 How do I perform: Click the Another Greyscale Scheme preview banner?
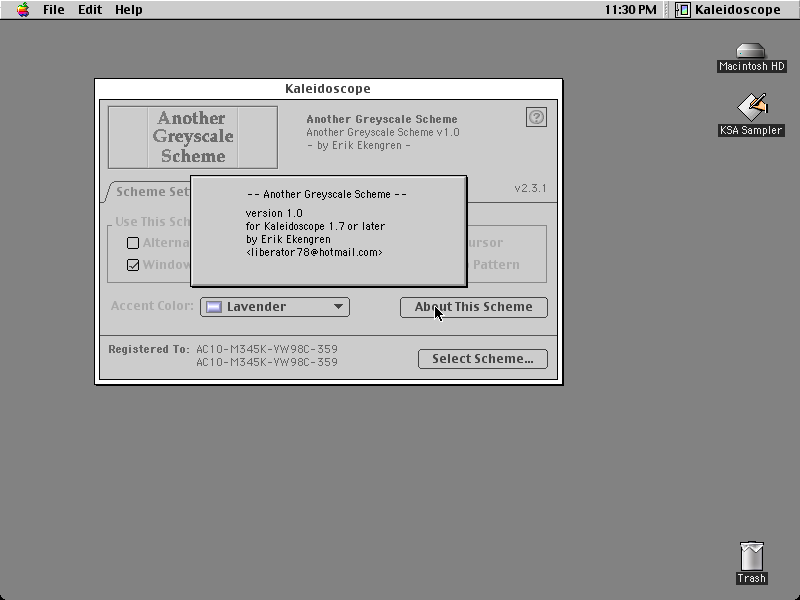193,137
